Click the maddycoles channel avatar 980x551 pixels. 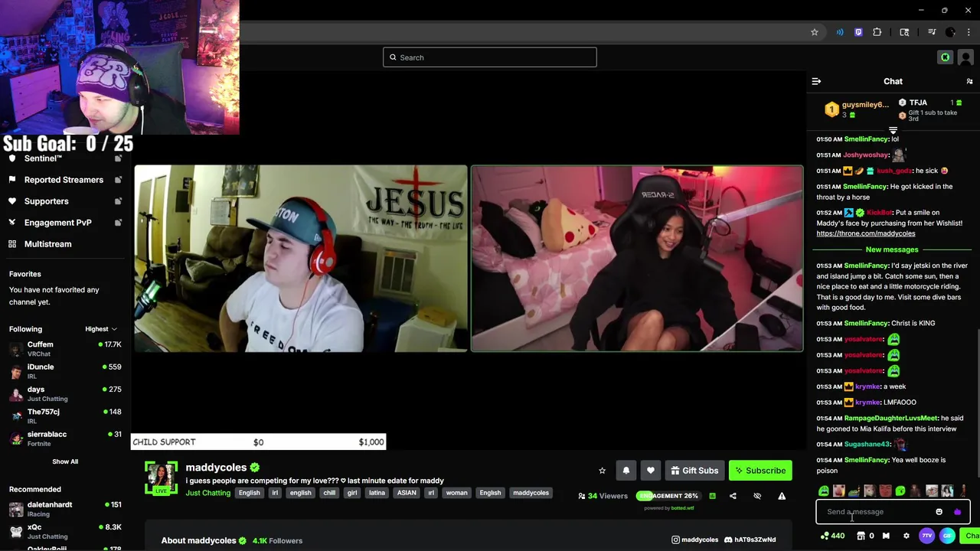162,478
